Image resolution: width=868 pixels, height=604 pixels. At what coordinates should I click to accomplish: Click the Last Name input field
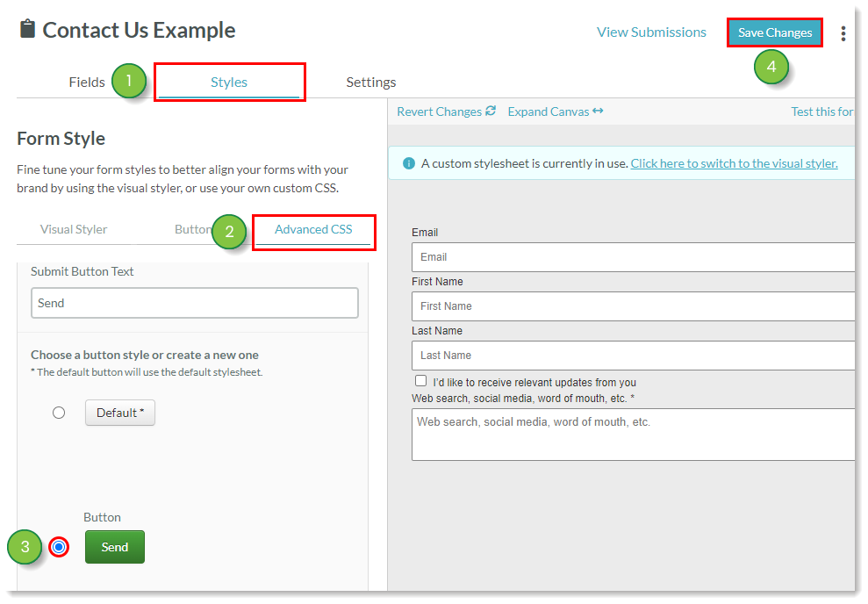click(x=634, y=356)
